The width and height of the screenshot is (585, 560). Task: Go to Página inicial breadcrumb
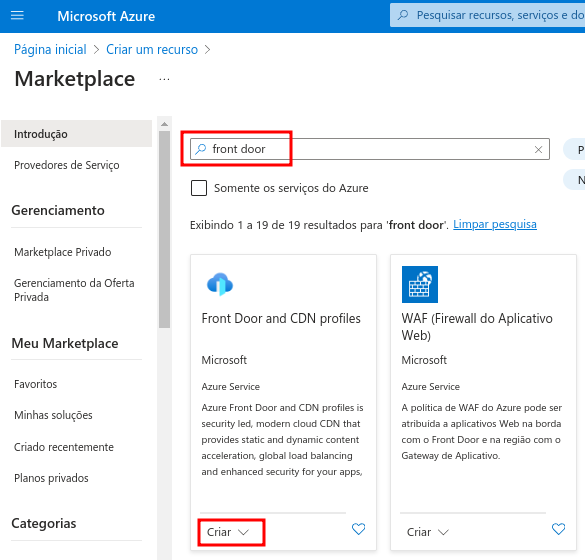pyautogui.click(x=50, y=49)
